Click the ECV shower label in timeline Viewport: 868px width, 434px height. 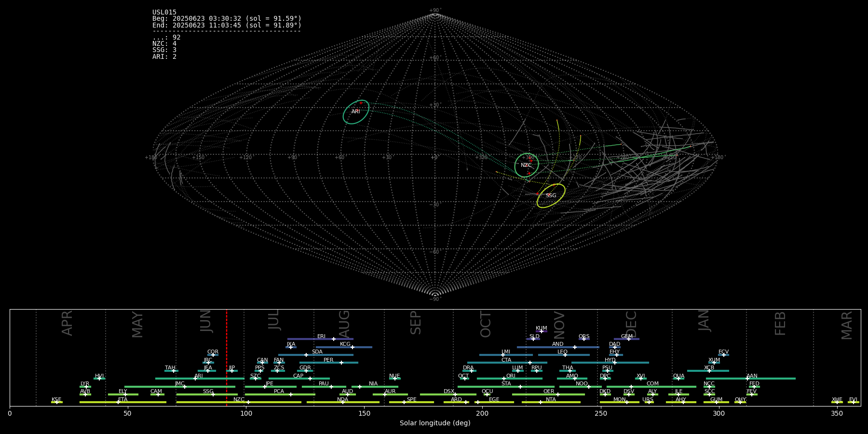tap(723, 352)
